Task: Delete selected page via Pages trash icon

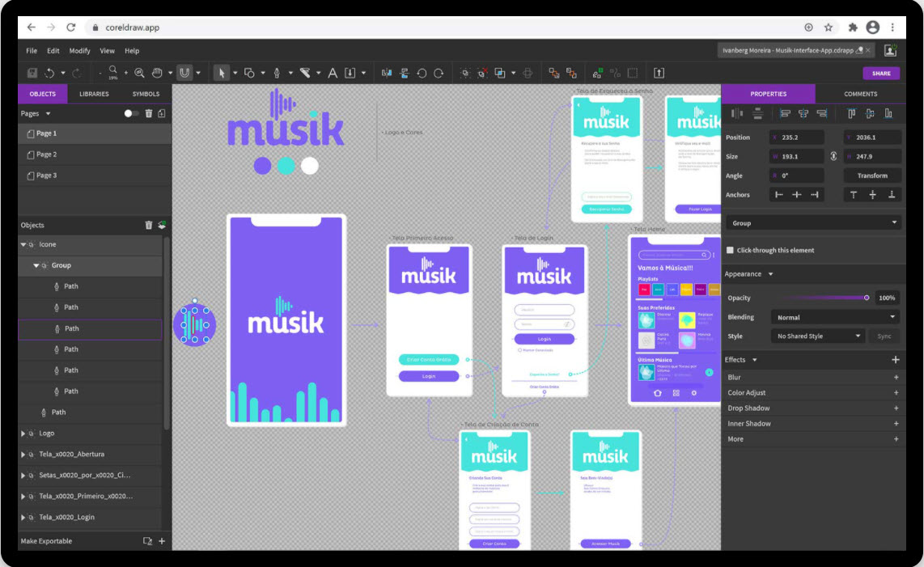Action: pyautogui.click(x=149, y=113)
